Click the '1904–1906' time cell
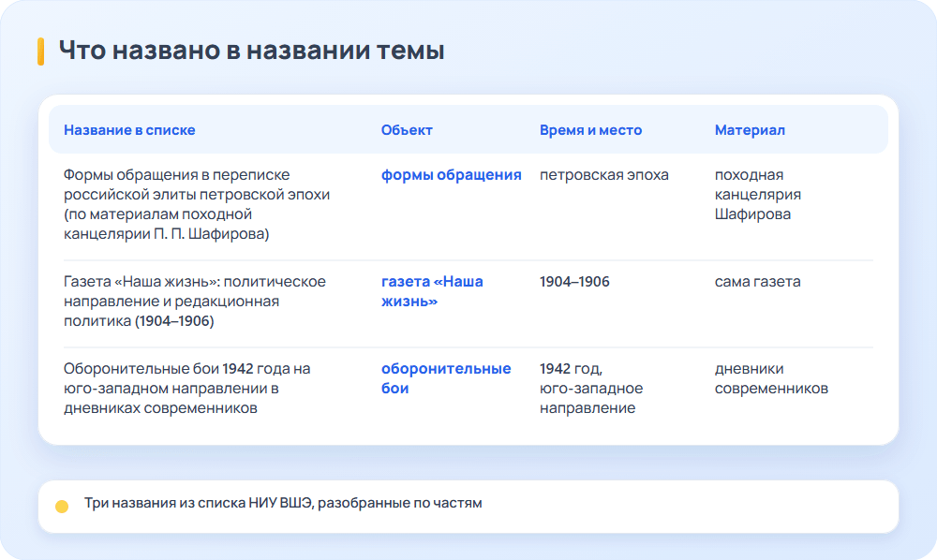Viewport: 937px width, 560px height. [574, 282]
